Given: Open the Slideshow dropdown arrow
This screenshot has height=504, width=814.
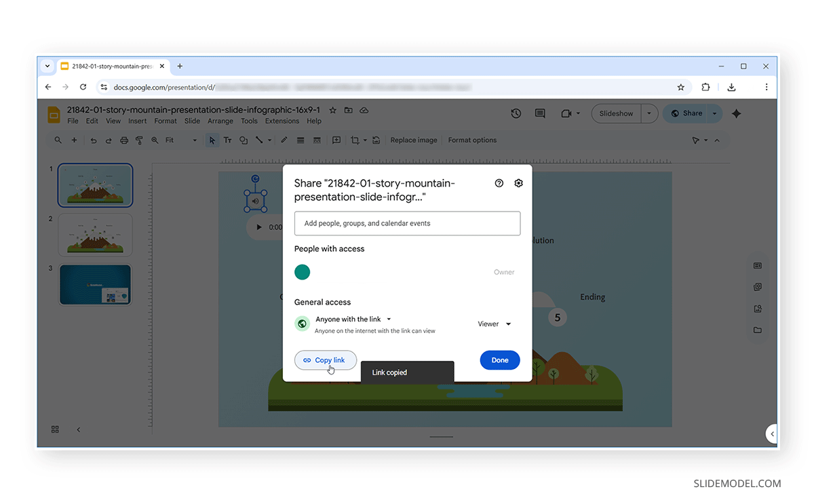Looking at the screenshot, I should click(648, 113).
